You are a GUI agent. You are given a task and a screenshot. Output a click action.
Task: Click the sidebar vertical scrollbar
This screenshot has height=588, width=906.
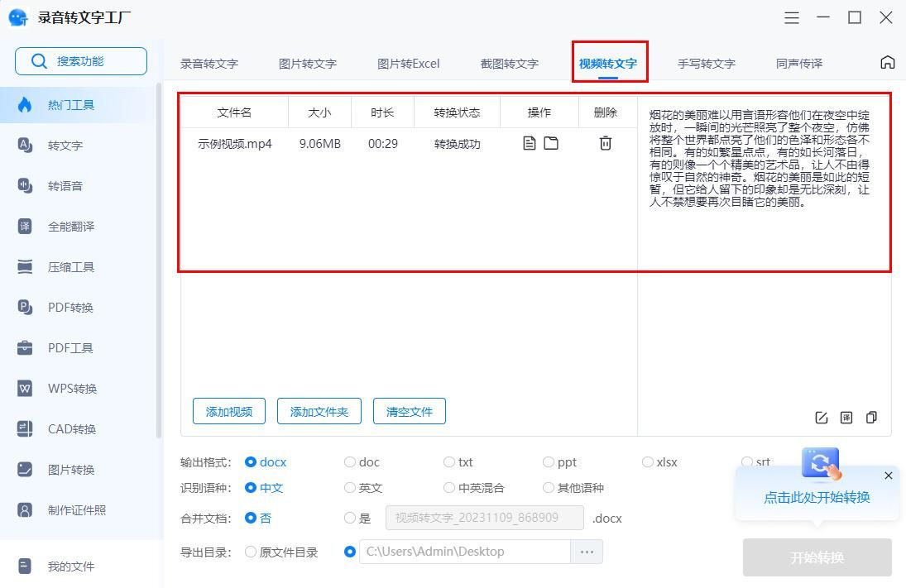tap(159, 260)
